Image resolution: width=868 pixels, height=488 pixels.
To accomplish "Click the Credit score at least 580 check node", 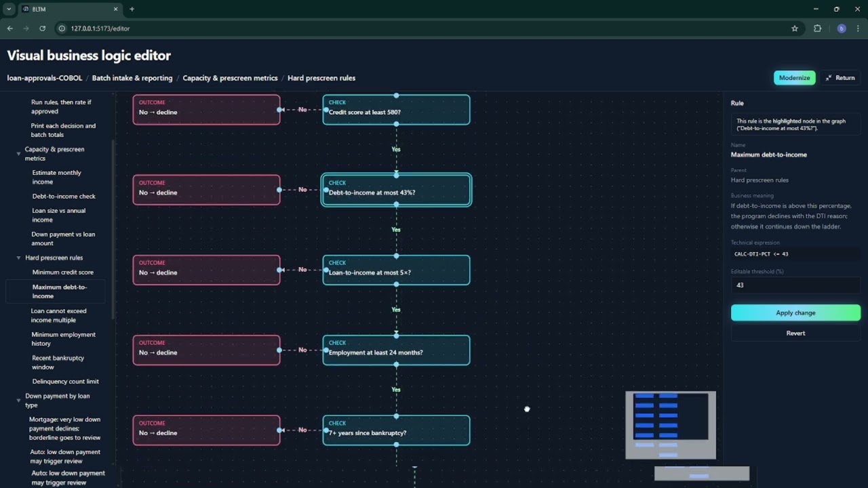I will 396,110.
